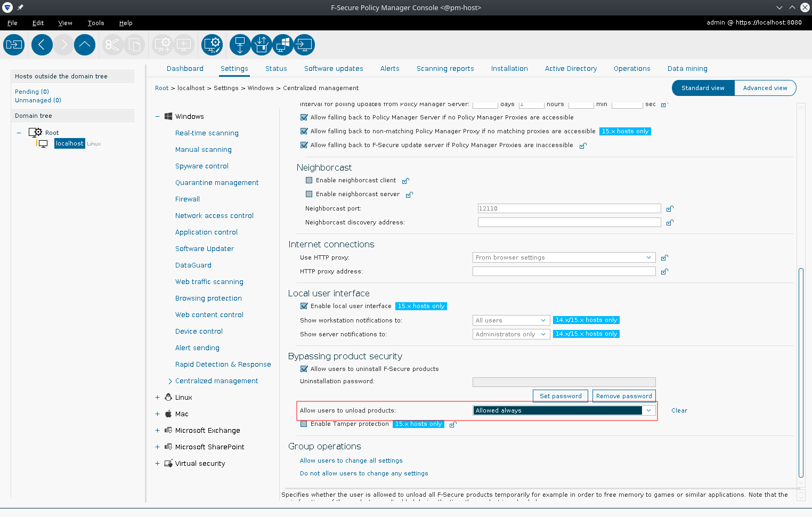Toggle Enable local user interface checkbox
The width and height of the screenshot is (812, 517).
[x=304, y=306]
